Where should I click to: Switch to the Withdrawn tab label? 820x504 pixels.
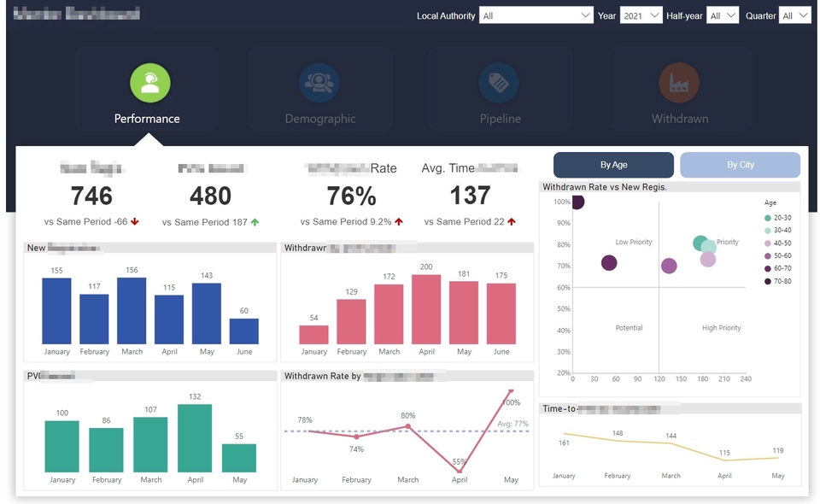pos(680,119)
